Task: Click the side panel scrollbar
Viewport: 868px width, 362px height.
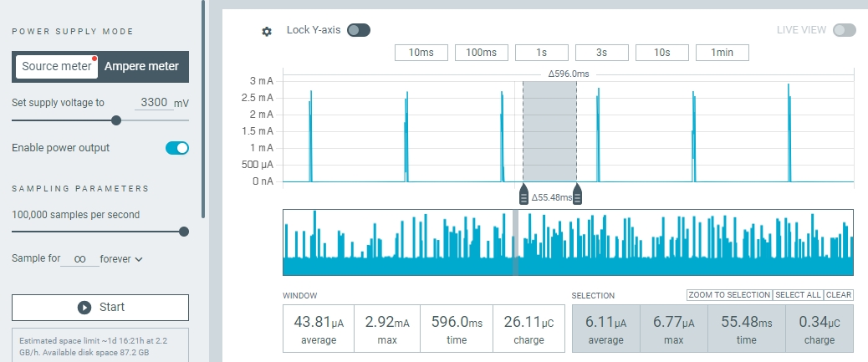Action: pos(203,109)
